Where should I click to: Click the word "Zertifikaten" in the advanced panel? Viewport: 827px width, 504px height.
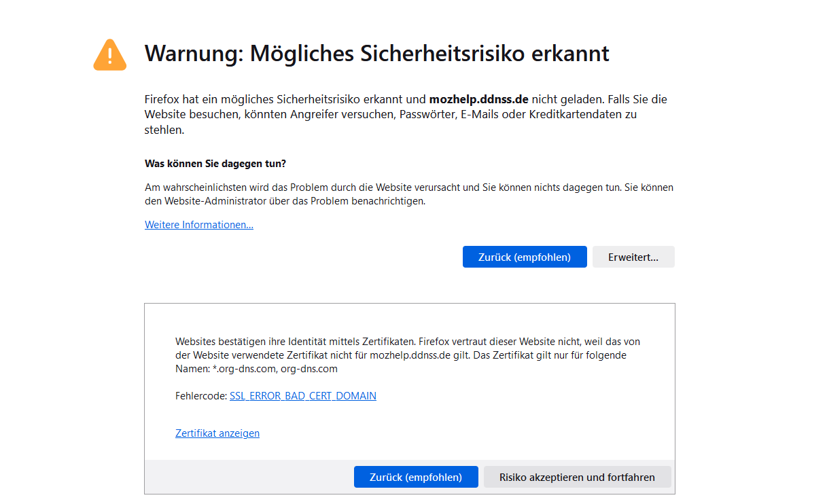[387, 342]
